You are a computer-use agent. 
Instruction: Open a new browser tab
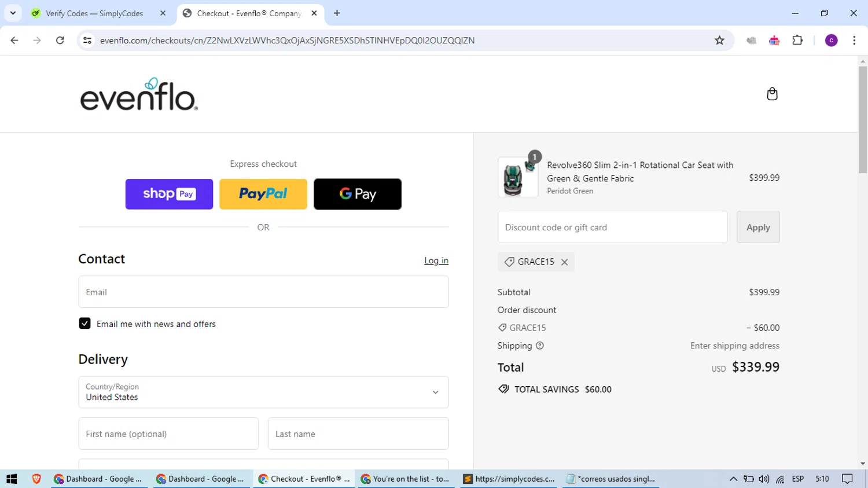[337, 13]
